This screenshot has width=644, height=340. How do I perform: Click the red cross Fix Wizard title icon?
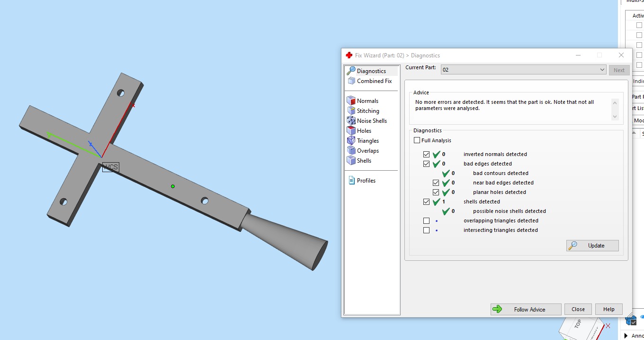pyautogui.click(x=349, y=55)
